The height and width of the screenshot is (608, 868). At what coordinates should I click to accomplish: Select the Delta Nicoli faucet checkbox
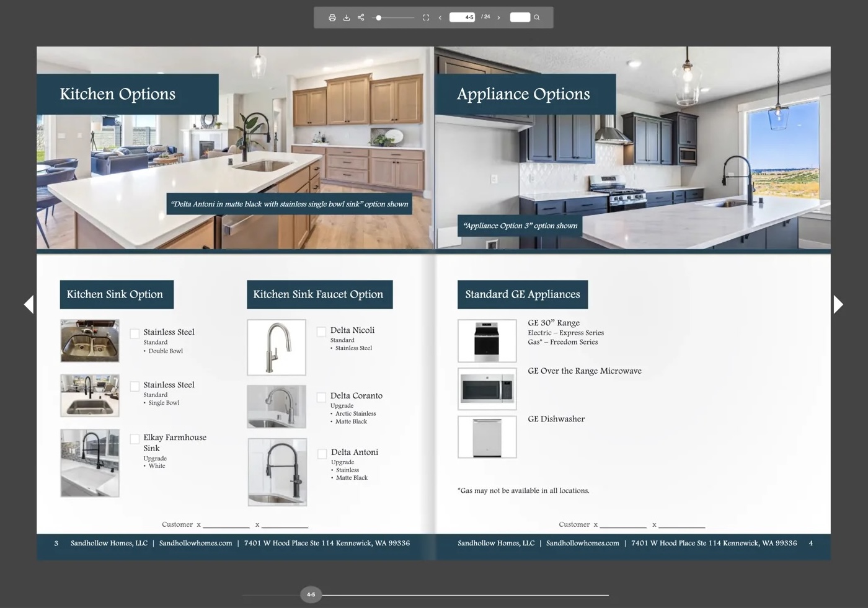coord(321,332)
